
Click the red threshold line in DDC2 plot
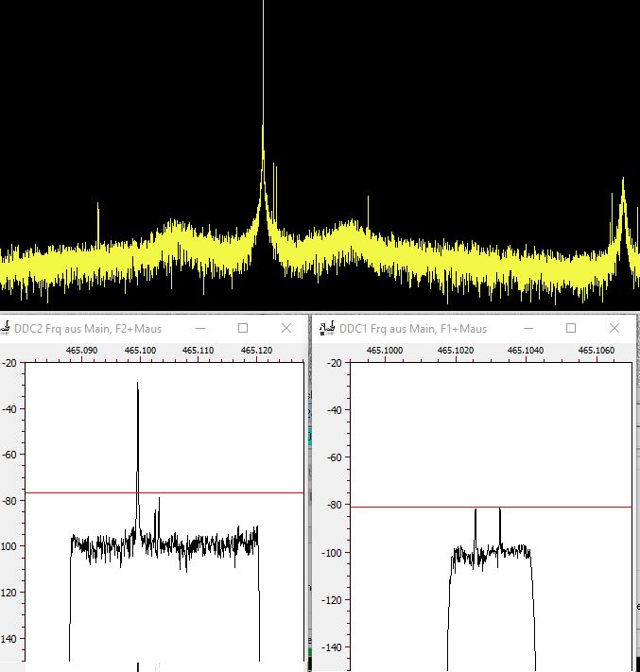164,492
